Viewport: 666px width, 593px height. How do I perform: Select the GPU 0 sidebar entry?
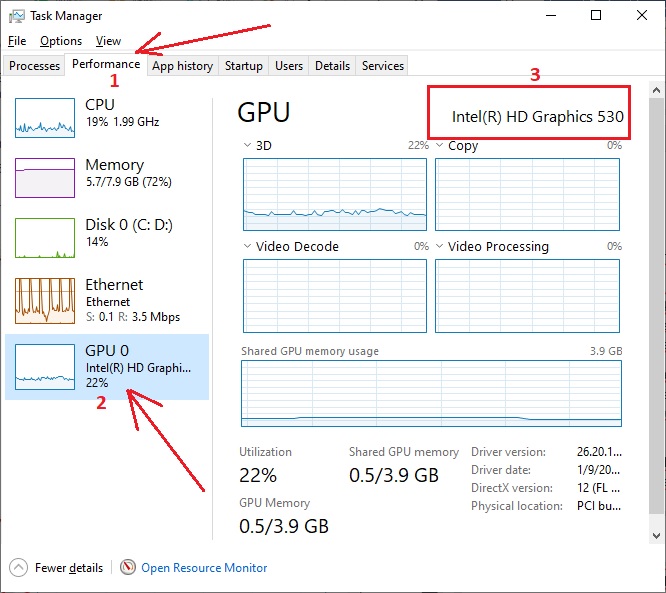[107, 367]
